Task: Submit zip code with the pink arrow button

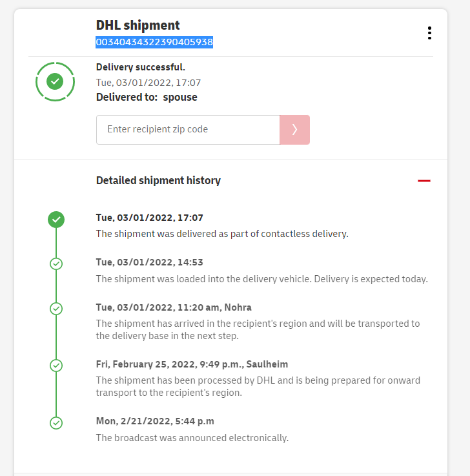Action: coord(294,130)
